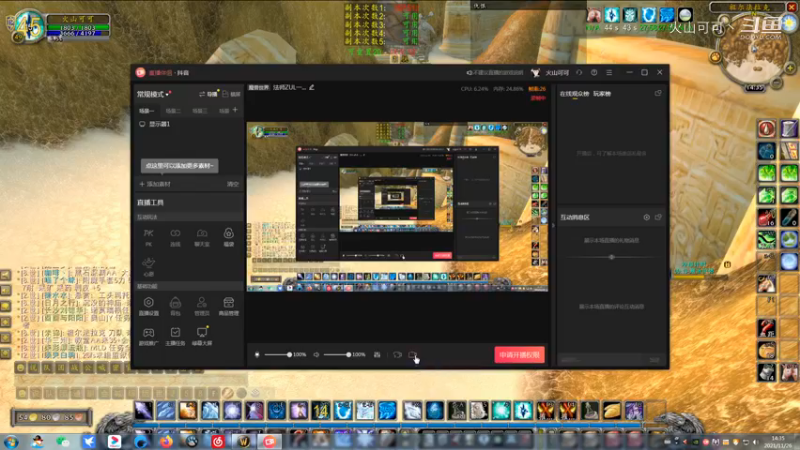Open the hamburger menu in title bar
The height and width of the screenshot is (450, 800).
coord(609,72)
